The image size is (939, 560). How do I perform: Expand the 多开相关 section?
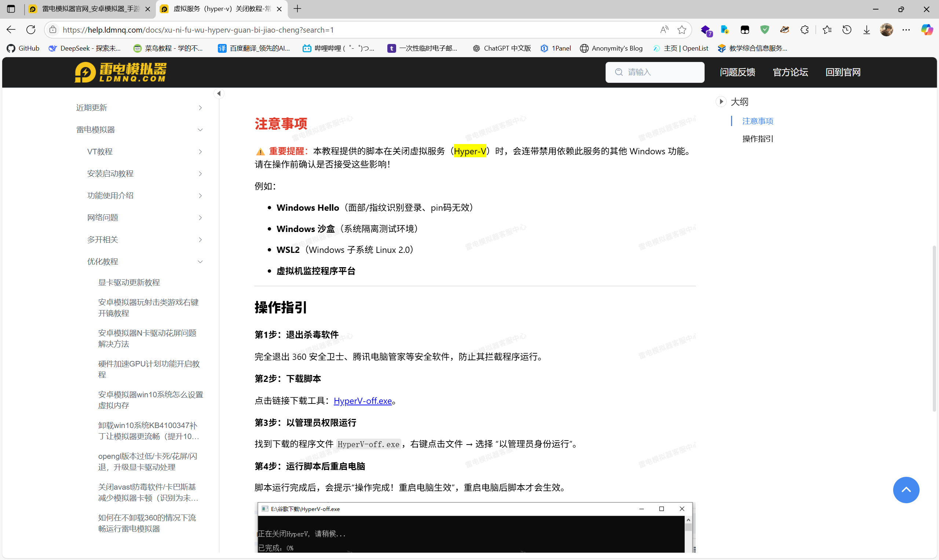145,240
